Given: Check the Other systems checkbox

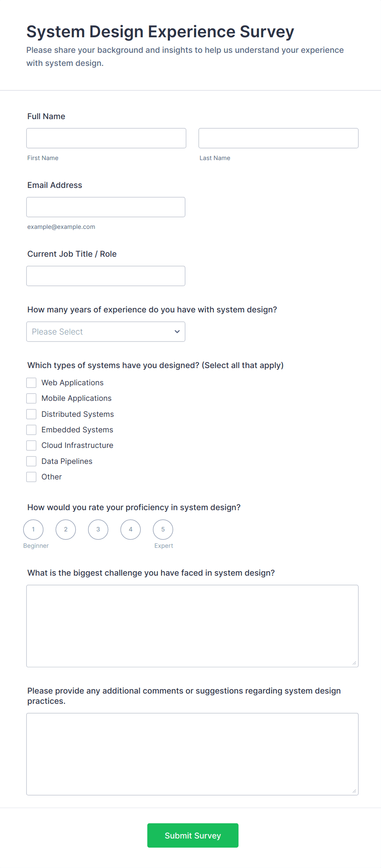Looking at the screenshot, I should [x=32, y=477].
